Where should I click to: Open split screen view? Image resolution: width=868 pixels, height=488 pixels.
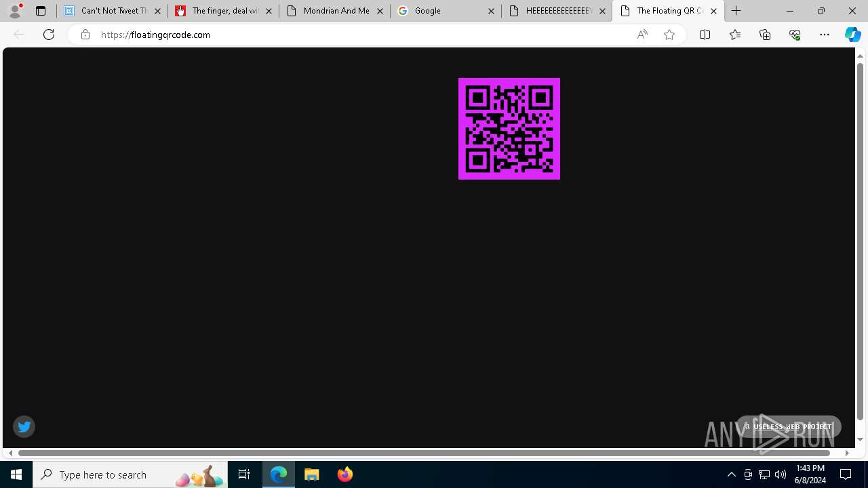[x=705, y=35]
